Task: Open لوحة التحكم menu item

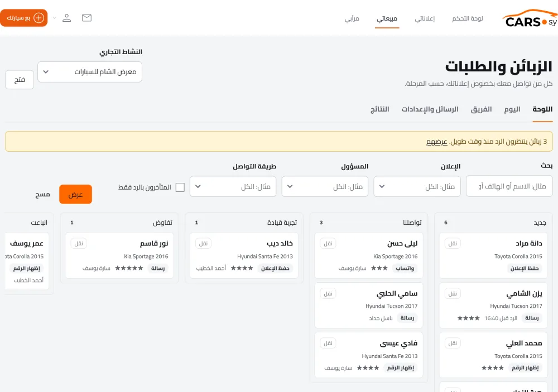Action: (x=467, y=18)
